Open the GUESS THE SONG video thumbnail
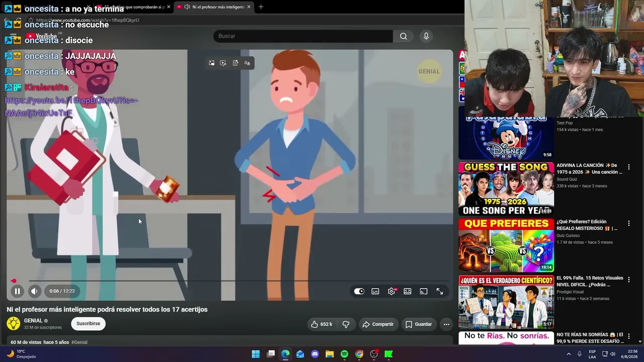The image size is (644, 362). [x=506, y=189]
